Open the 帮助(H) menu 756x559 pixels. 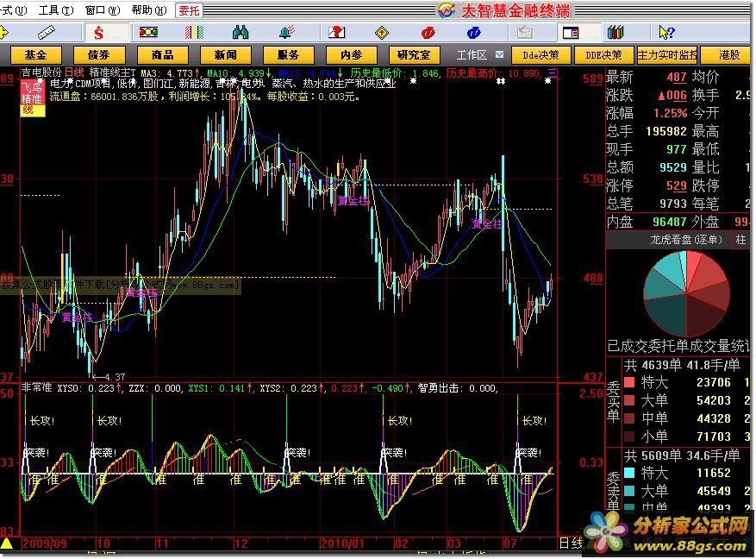pos(149,9)
